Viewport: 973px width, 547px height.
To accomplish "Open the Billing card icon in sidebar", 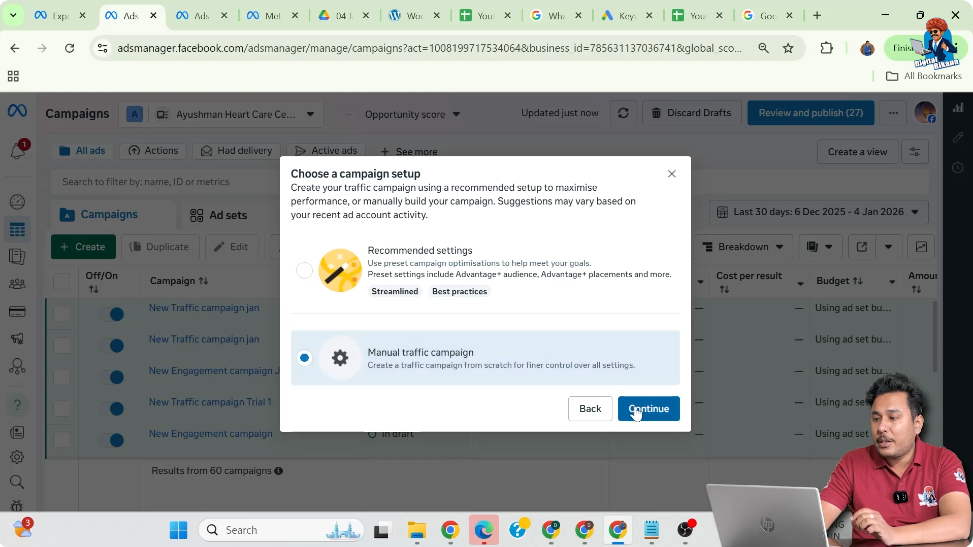I will click(x=17, y=312).
